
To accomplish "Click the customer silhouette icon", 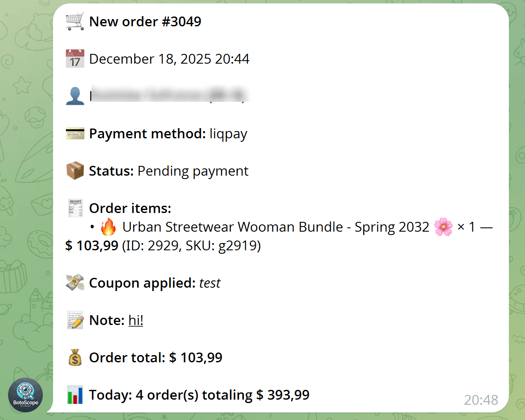I will click(75, 96).
